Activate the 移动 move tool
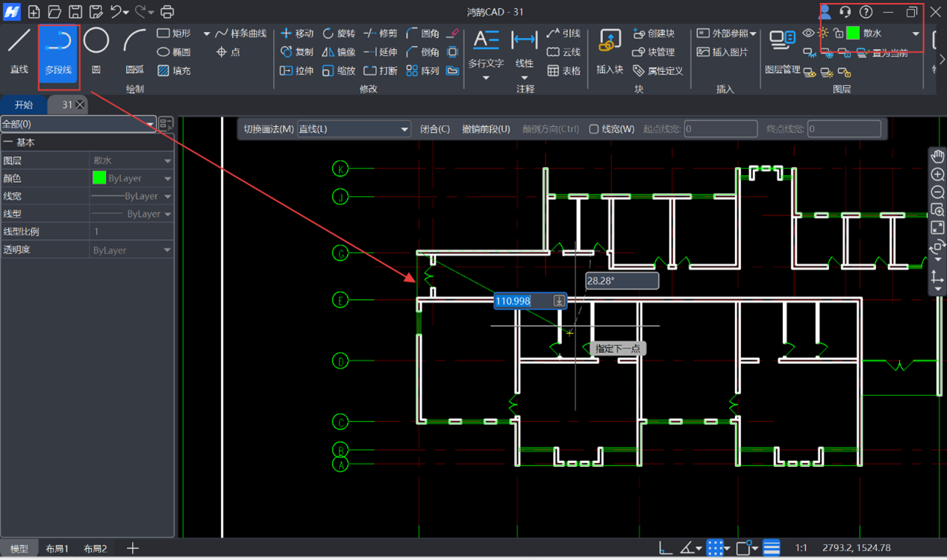The height and width of the screenshot is (560, 947). (x=296, y=34)
